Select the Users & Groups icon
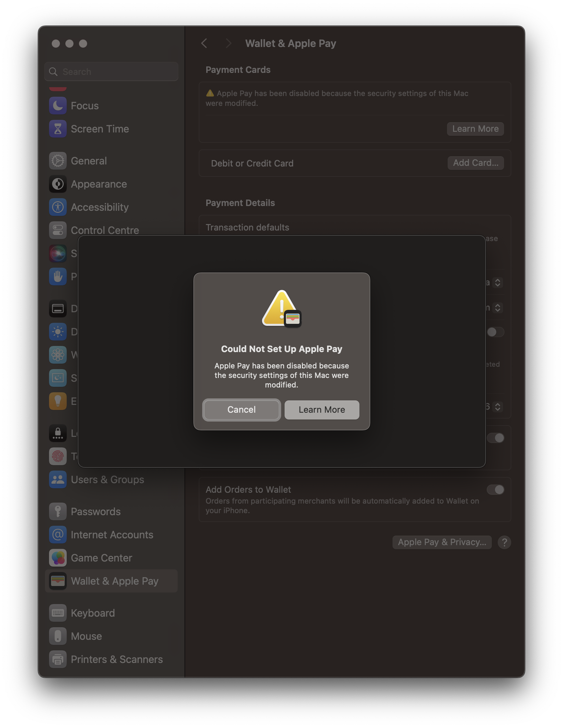The height and width of the screenshot is (728, 563). (58, 479)
